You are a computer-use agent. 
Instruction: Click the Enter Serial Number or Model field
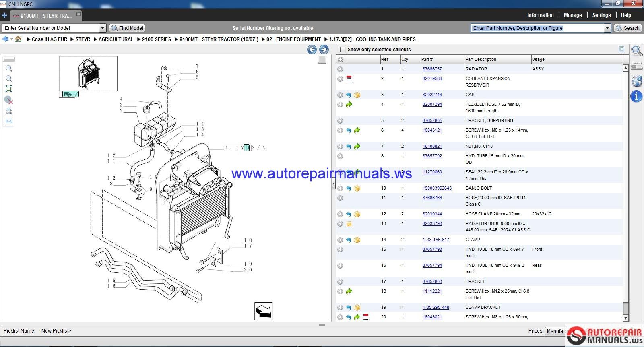coord(51,28)
